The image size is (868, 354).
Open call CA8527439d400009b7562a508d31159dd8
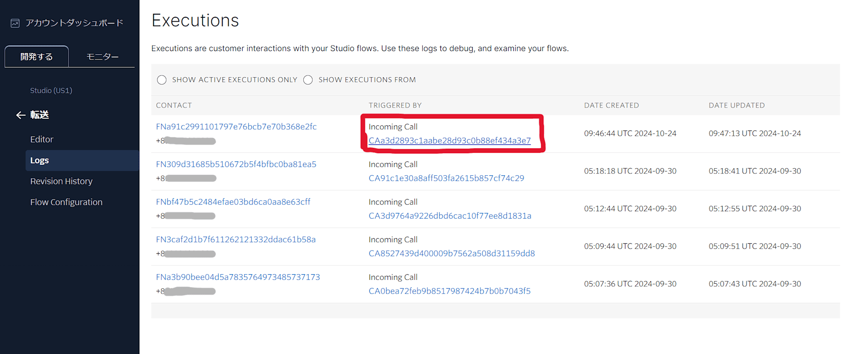(452, 253)
